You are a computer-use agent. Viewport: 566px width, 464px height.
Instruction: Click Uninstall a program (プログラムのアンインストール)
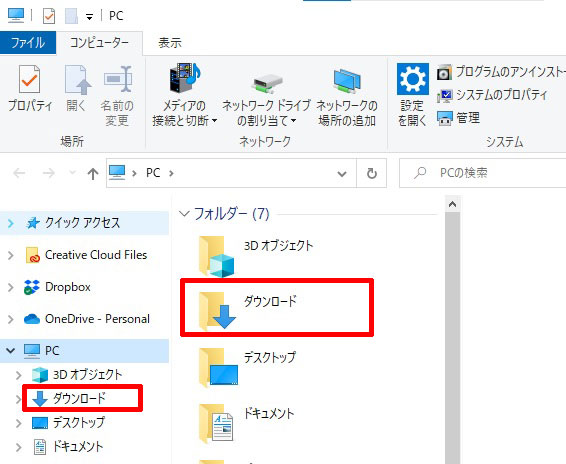tap(501, 72)
